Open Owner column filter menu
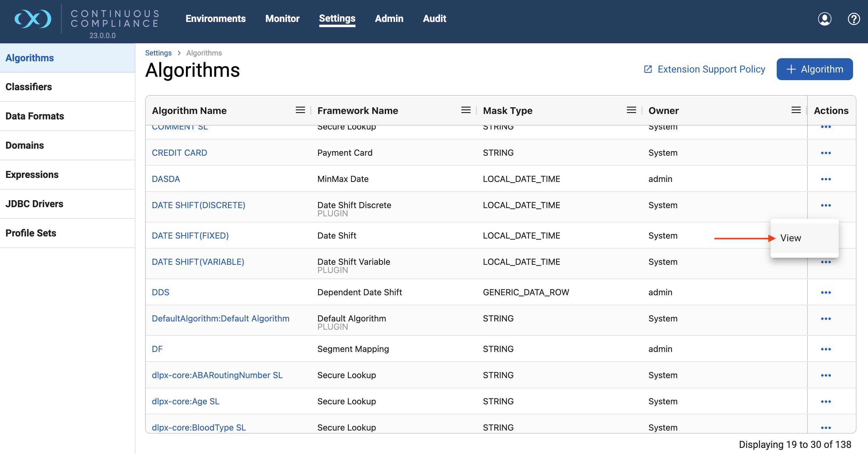This screenshot has height=454, width=868. pos(796,110)
